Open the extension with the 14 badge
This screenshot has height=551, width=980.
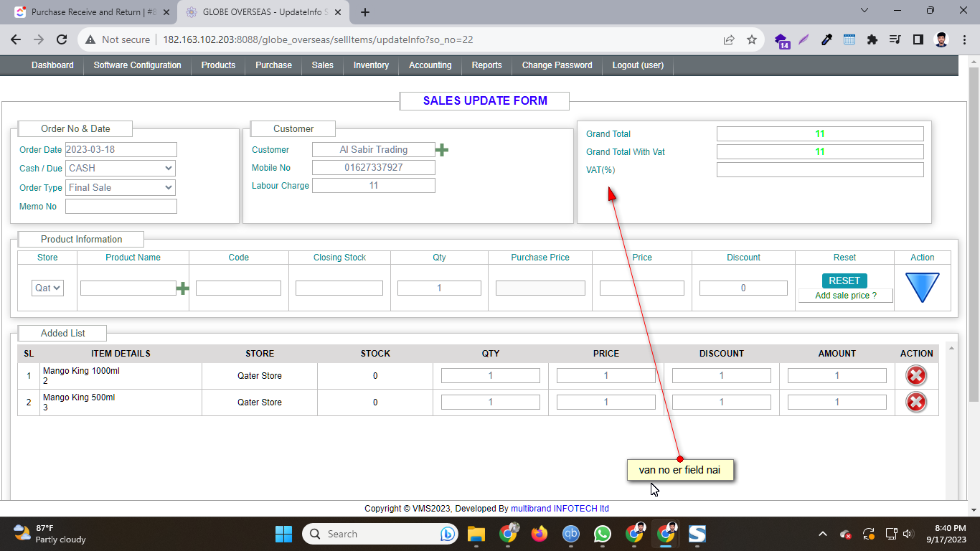(x=782, y=41)
